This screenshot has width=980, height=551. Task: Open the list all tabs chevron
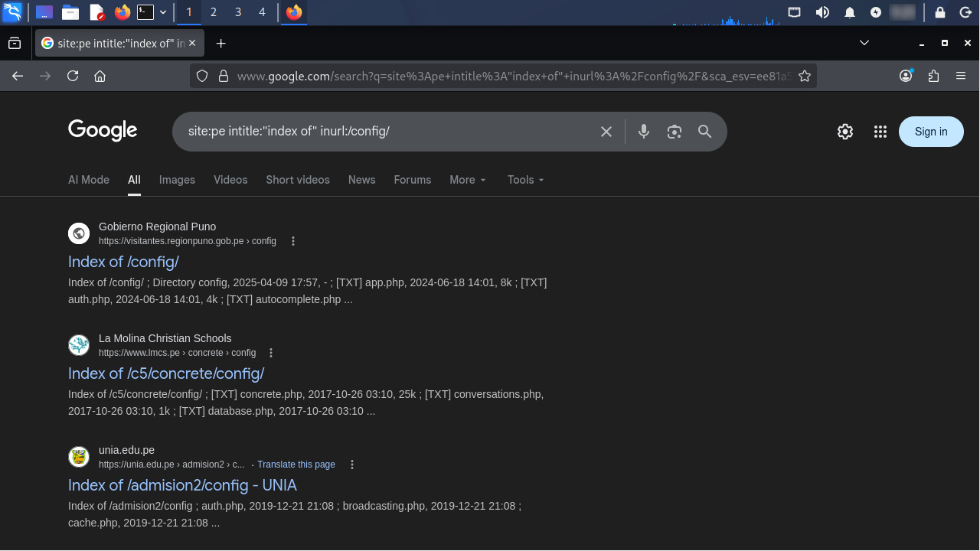pyautogui.click(x=864, y=43)
